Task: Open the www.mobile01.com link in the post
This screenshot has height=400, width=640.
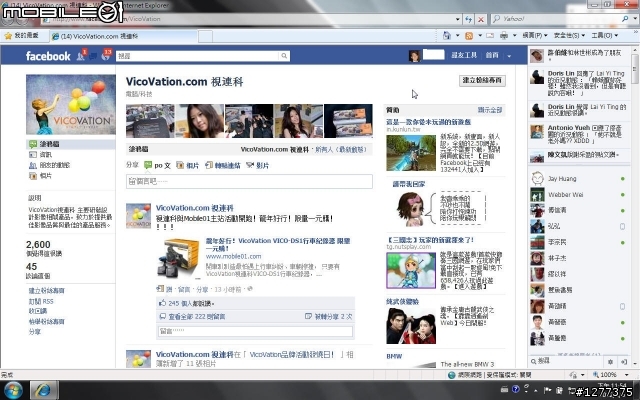Action: click(x=233, y=256)
